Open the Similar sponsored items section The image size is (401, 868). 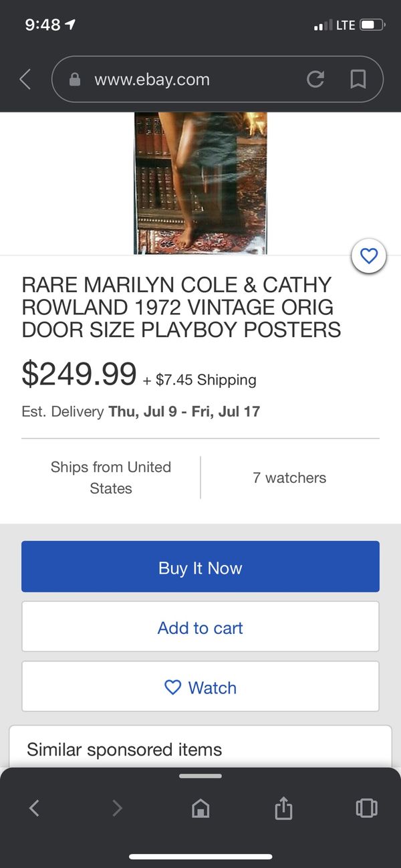pyautogui.click(x=124, y=750)
